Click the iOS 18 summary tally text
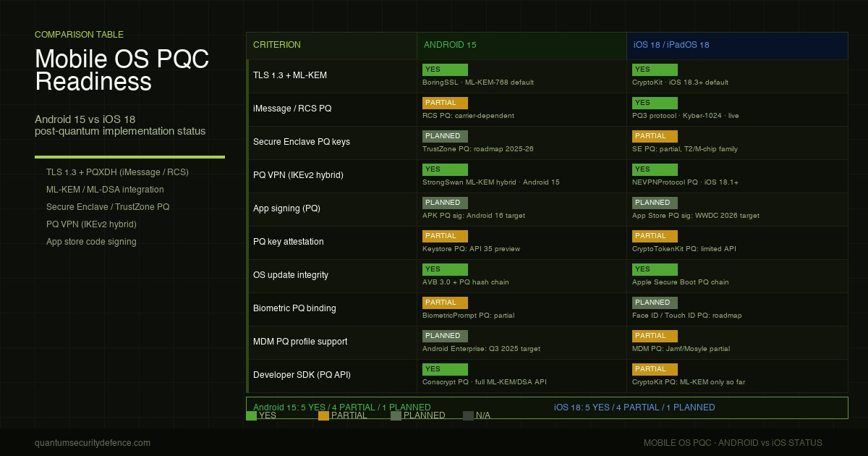The height and width of the screenshot is (456, 868). 634,408
